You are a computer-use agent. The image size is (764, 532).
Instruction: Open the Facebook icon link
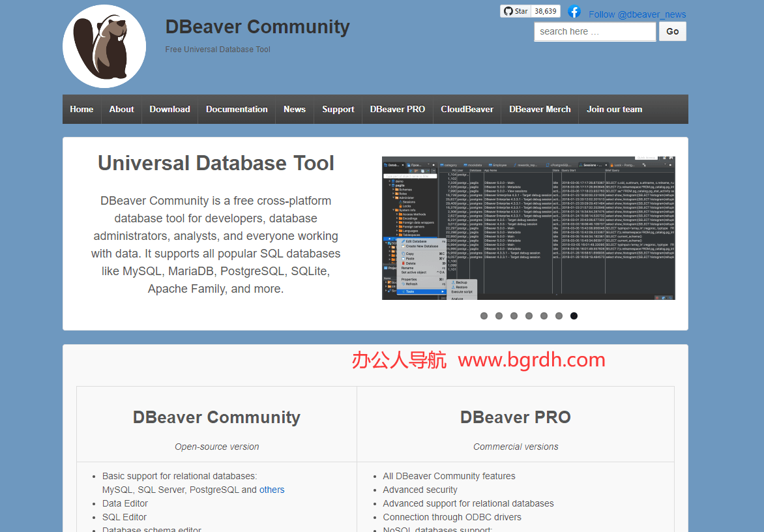click(x=574, y=12)
